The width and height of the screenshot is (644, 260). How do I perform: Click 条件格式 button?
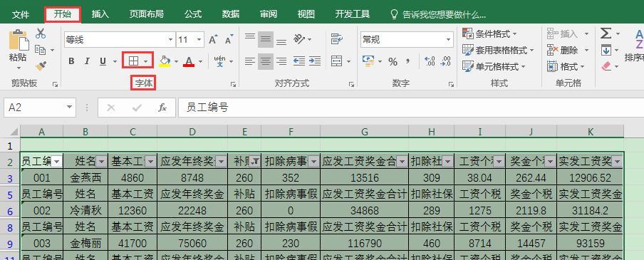(x=489, y=33)
